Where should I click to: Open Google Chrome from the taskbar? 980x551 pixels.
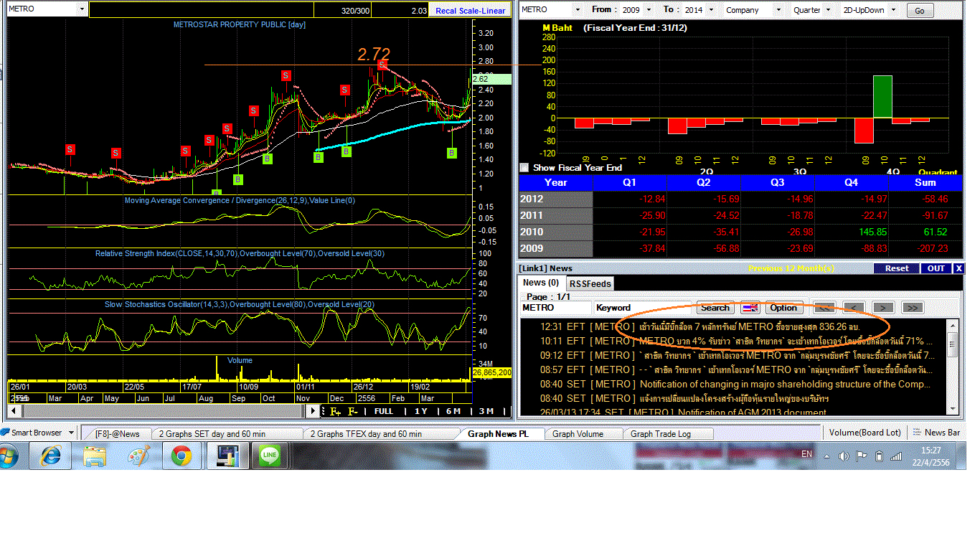coord(180,456)
